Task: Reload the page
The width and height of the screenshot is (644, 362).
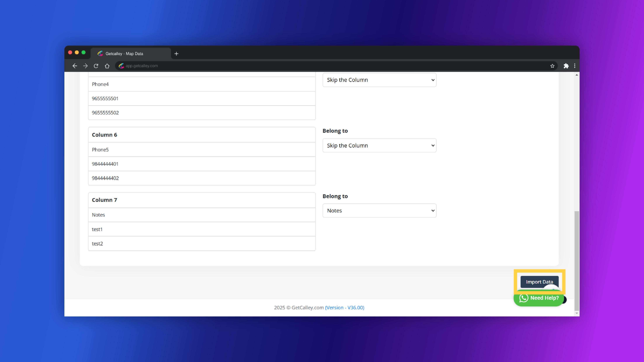Action: point(96,66)
